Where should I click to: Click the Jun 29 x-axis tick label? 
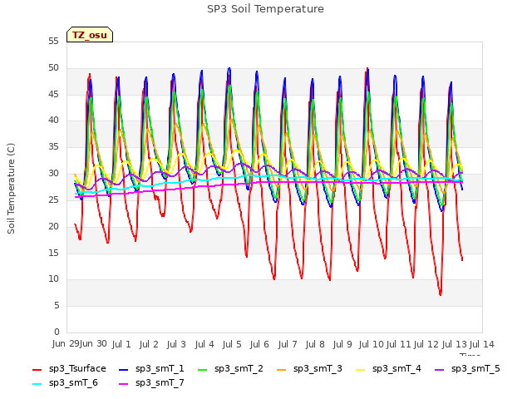click(x=66, y=344)
